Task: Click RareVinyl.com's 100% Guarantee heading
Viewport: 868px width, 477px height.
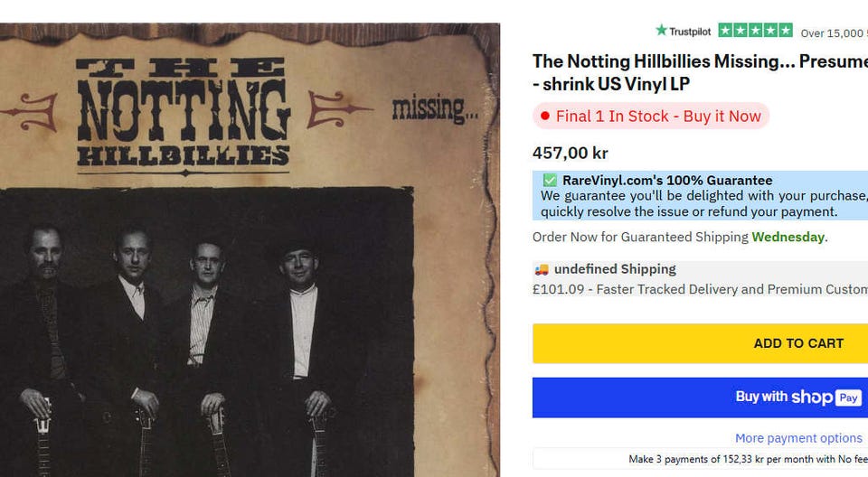Action: point(667,180)
